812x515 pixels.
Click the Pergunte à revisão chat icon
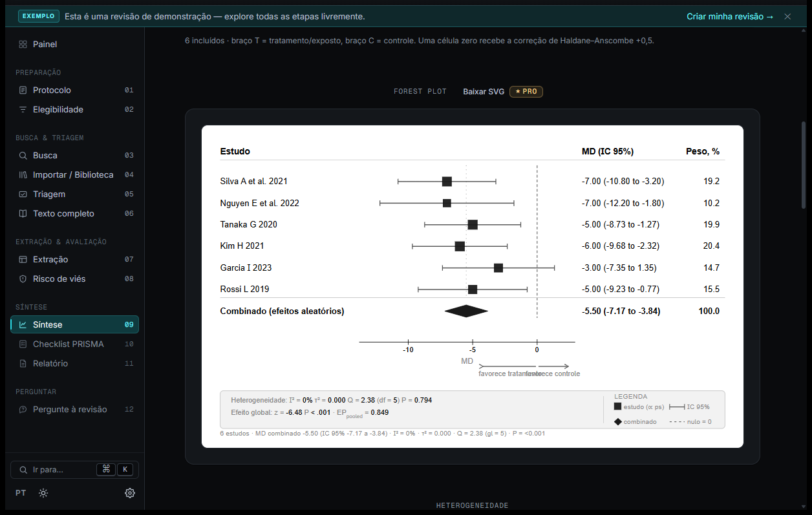point(23,410)
